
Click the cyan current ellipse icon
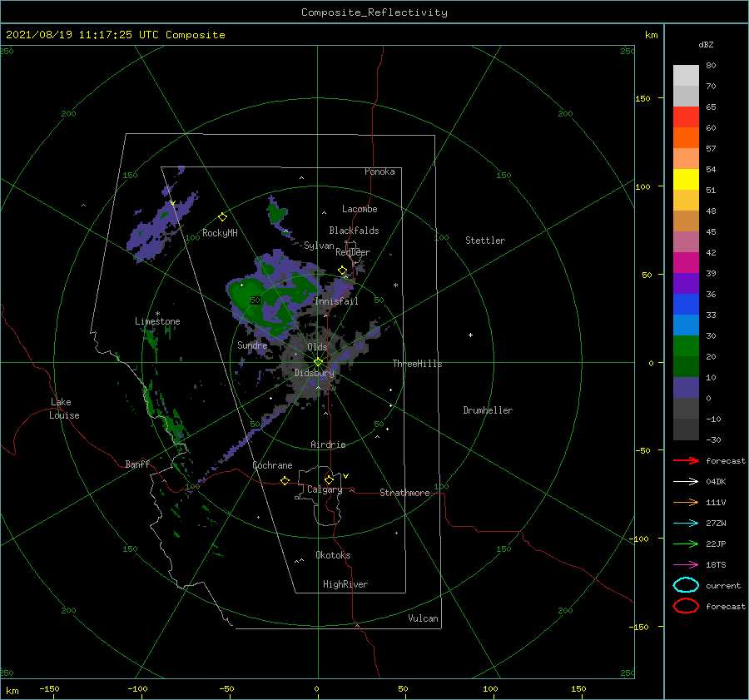coord(686,585)
